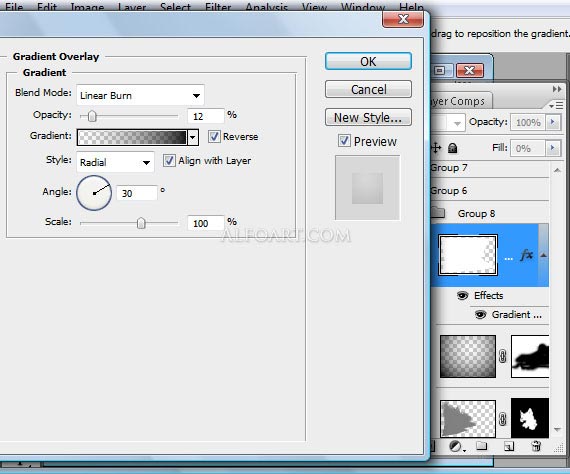
Task: Click the Scale value field
Action: 206,223
